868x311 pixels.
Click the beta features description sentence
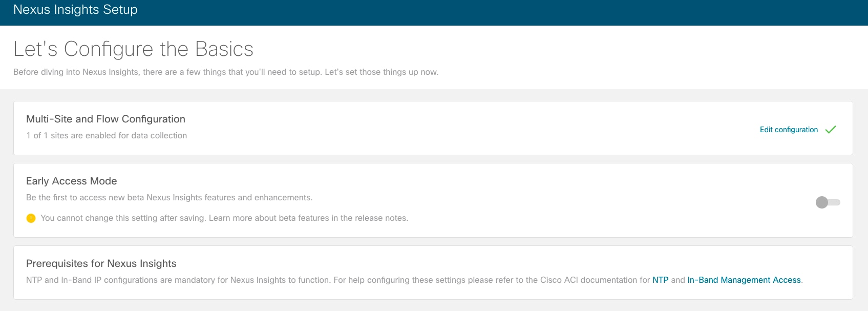coord(169,198)
